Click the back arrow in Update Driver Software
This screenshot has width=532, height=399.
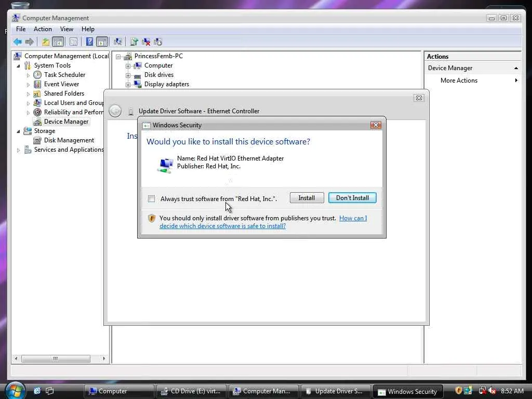(115, 111)
